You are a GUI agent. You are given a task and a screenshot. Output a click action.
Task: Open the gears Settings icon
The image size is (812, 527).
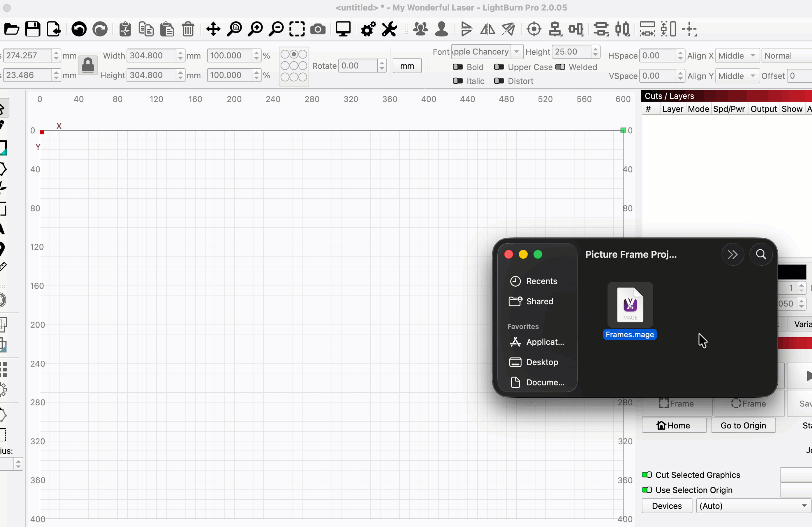pos(368,29)
